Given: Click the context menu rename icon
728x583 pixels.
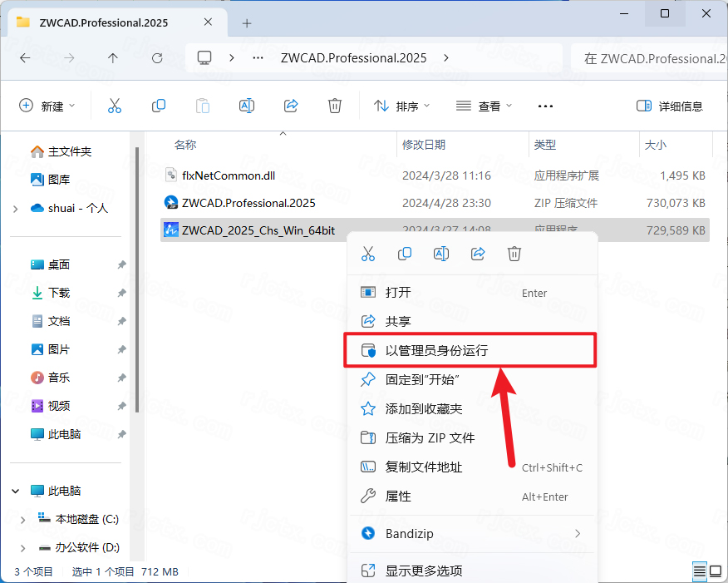Looking at the screenshot, I should point(441,254).
